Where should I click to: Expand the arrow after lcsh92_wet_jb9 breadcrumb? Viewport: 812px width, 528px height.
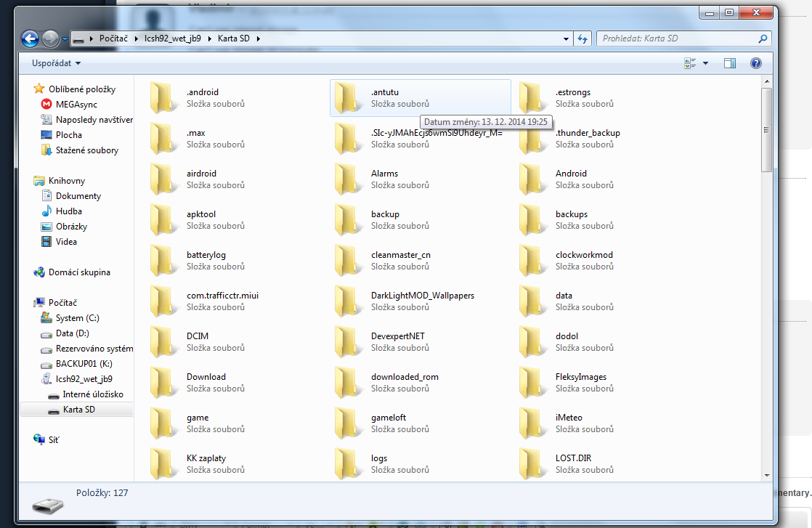point(210,38)
